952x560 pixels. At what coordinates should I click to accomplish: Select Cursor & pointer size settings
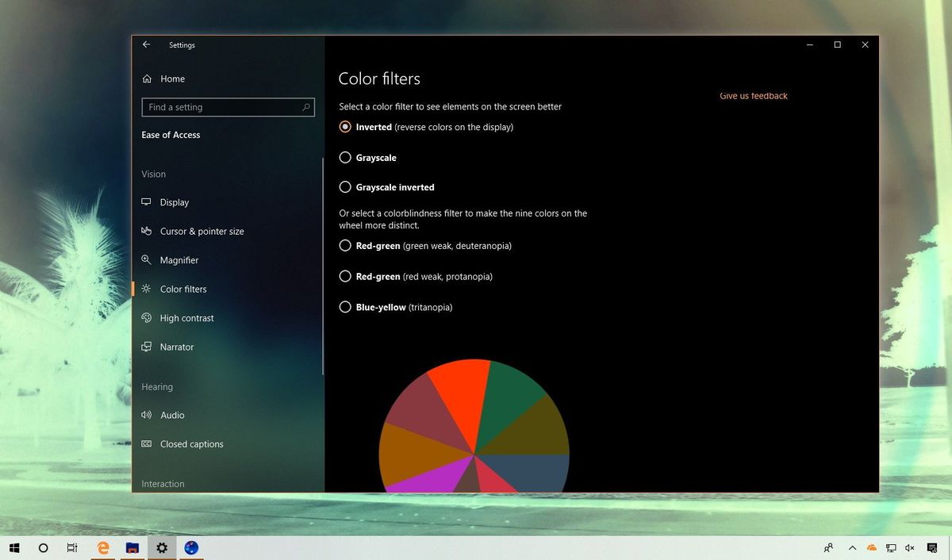pyautogui.click(x=200, y=231)
